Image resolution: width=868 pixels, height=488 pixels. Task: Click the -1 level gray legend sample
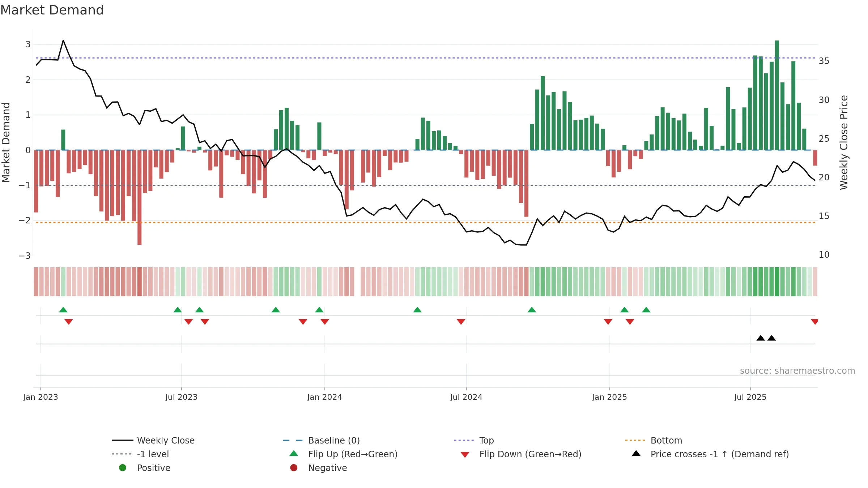122,454
